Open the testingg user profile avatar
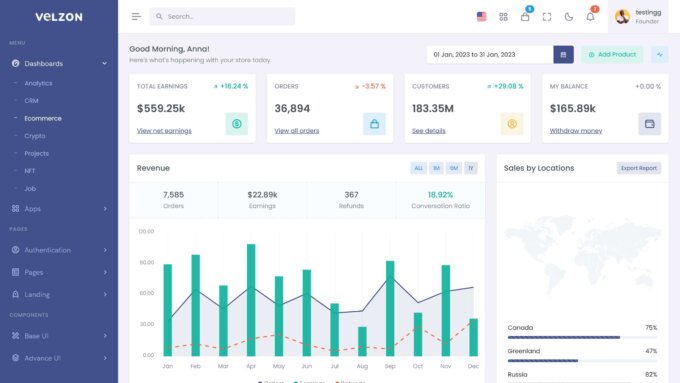680x383 pixels. click(x=622, y=16)
